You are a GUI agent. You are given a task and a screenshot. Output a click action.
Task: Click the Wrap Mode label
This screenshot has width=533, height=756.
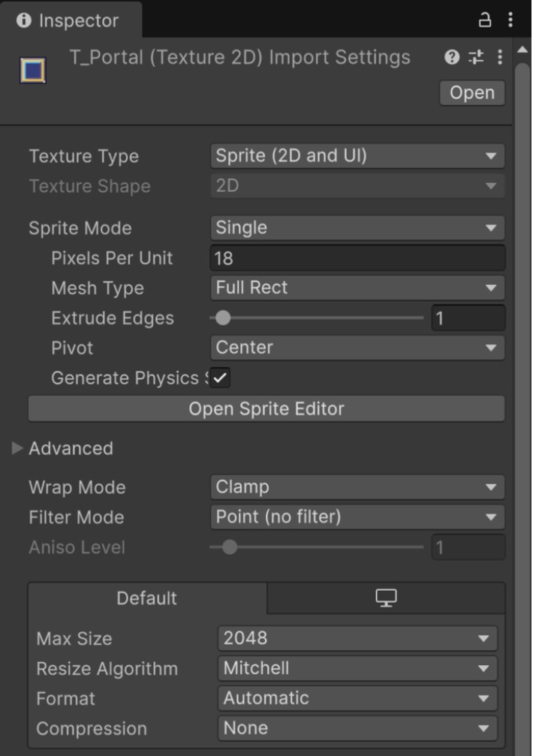[77, 487]
